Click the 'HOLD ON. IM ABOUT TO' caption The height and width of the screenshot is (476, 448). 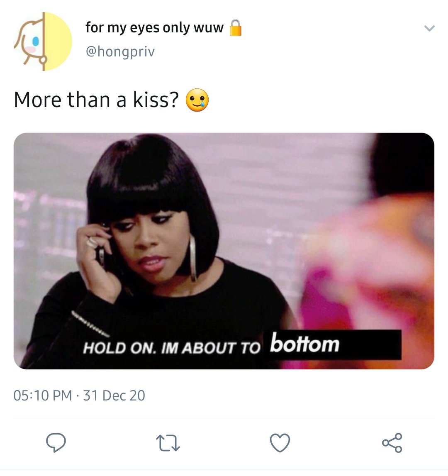[x=172, y=348]
